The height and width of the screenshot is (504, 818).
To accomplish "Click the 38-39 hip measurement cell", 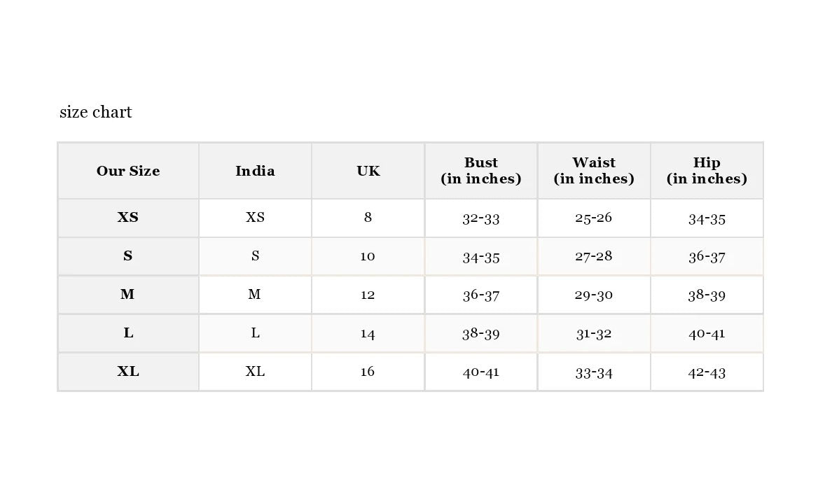I will tap(707, 295).
